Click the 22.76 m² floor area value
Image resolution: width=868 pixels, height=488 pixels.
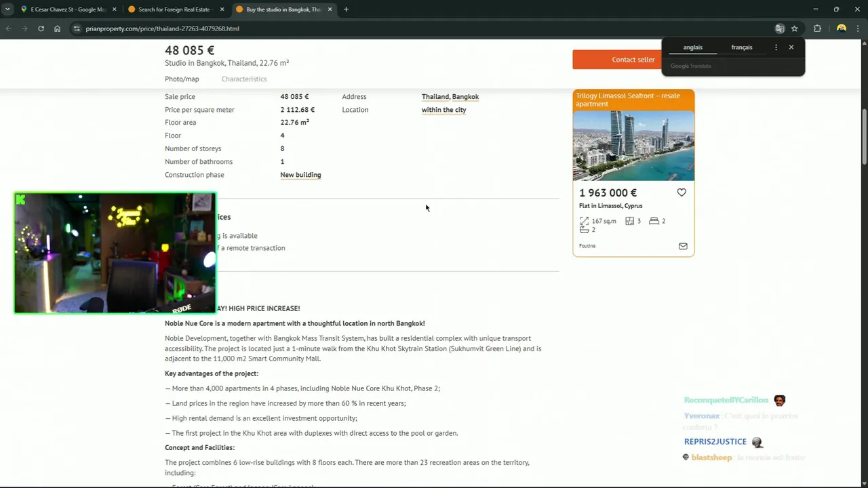(x=294, y=123)
